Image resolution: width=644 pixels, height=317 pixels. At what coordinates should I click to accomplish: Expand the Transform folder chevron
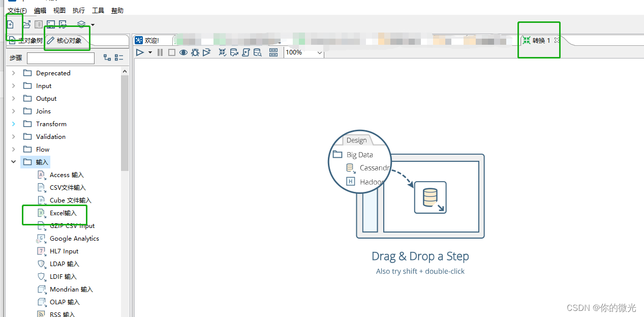pyautogui.click(x=14, y=124)
